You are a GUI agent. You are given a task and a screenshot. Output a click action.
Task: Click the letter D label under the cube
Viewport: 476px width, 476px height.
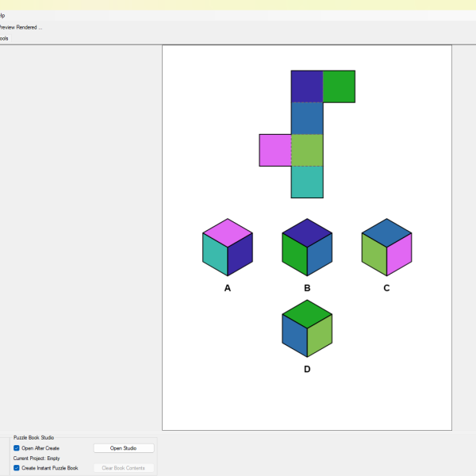[x=307, y=369]
